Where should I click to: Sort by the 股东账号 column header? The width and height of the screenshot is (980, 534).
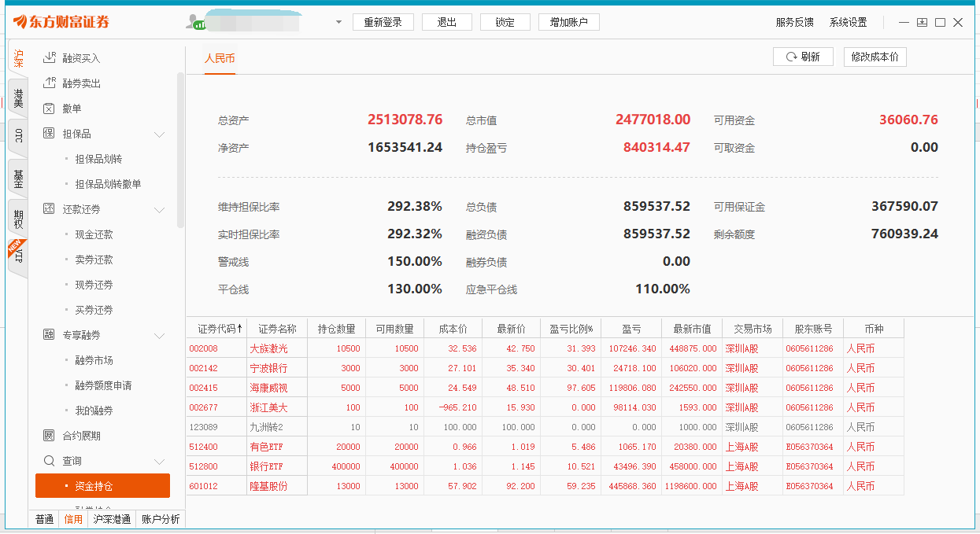813,329
